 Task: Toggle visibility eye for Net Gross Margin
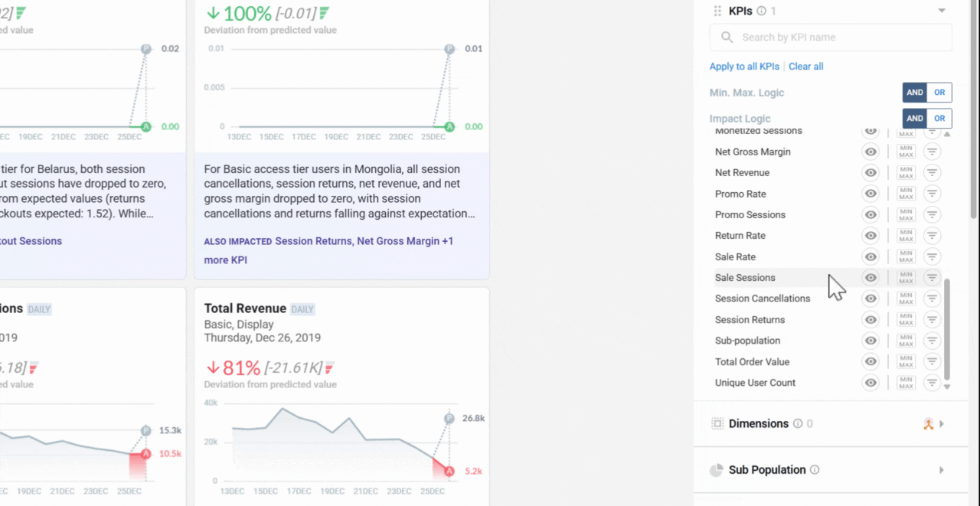coord(871,152)
